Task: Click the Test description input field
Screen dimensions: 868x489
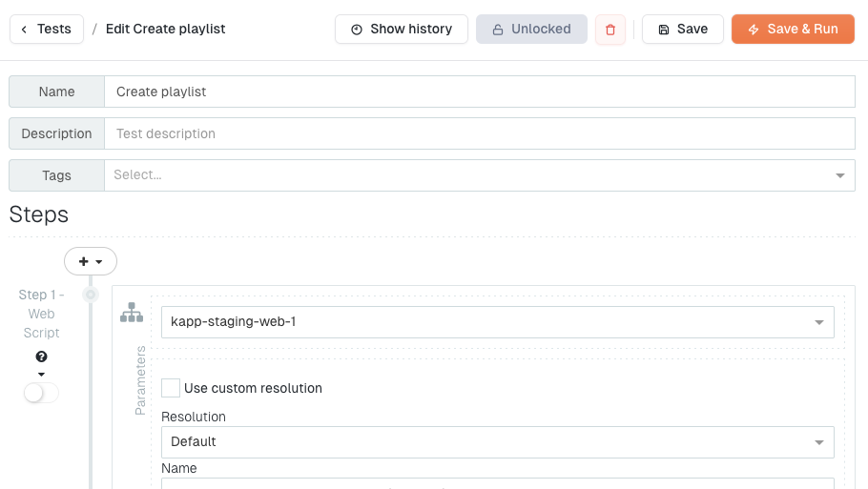Action: [479, 134]
